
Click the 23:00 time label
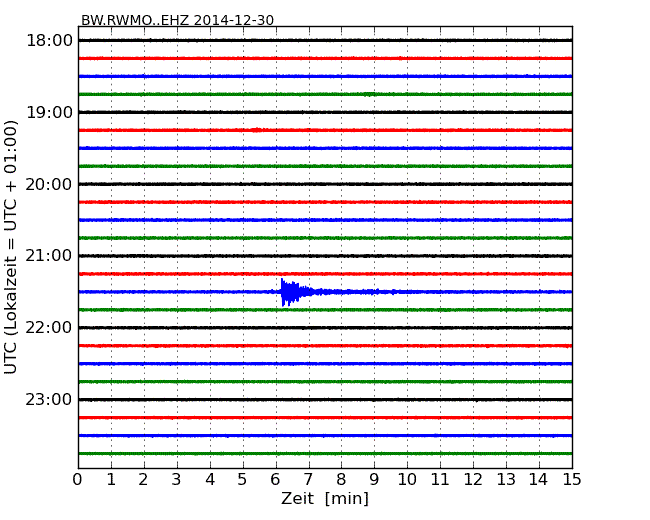coord(49,399)
